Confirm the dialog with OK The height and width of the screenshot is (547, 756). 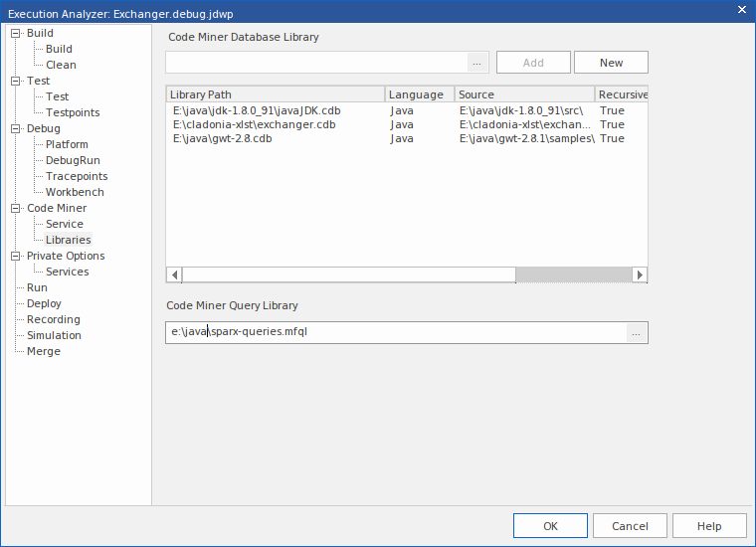(x=550, y=526)
